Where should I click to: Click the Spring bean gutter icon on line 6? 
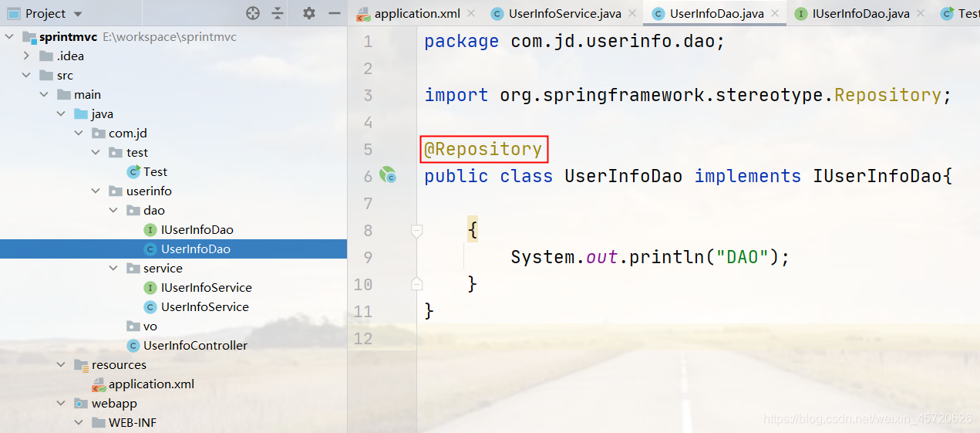[387, 176]
